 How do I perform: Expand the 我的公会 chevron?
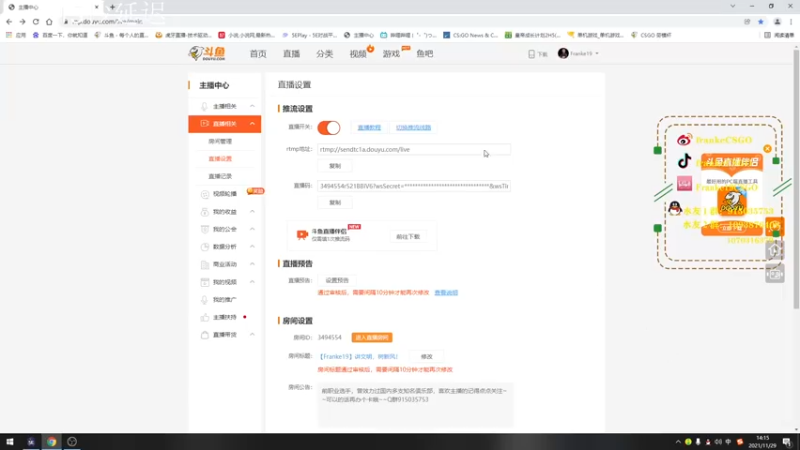pyautogui.click(x=252, y=229)
